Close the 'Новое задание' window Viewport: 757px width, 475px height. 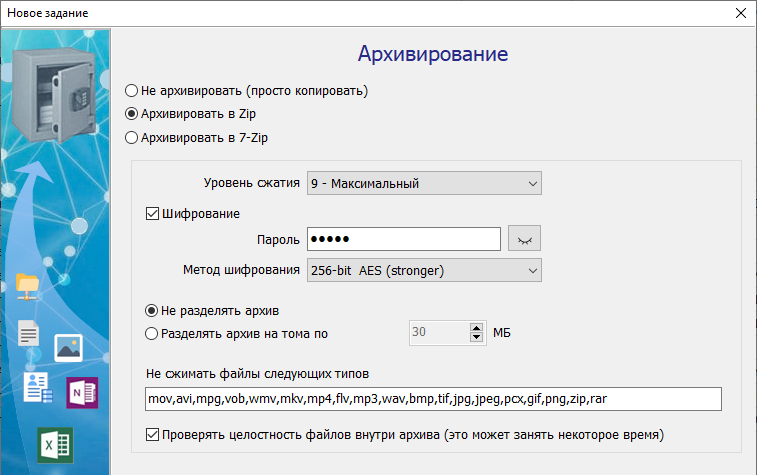pyautogui.click(x=739, y=14)
